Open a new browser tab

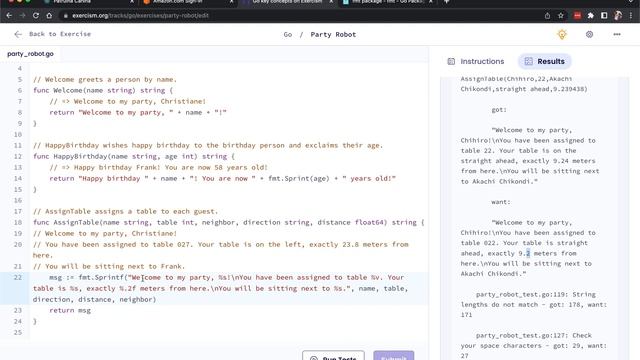(x=447, y=2)
